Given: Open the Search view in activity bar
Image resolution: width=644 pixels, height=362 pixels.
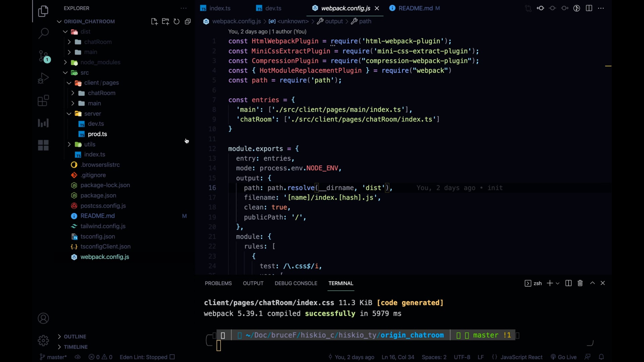Looking at the screenshot, I should pos(43,33).
